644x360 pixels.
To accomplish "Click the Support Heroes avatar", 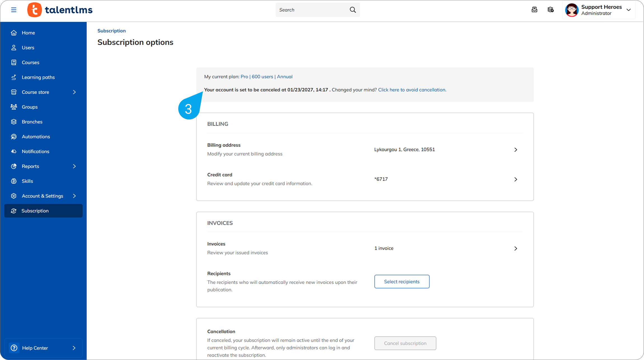I will click(572, 10).
